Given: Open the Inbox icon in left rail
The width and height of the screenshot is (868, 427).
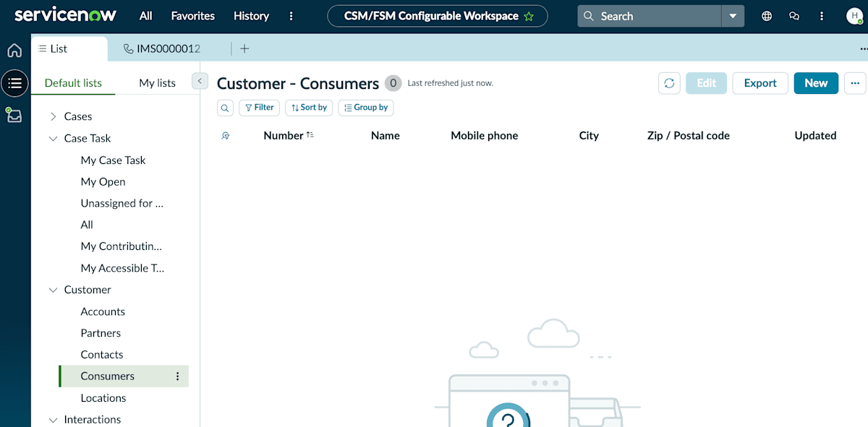Looking at the screenshot, I should [x=14, y=115].
